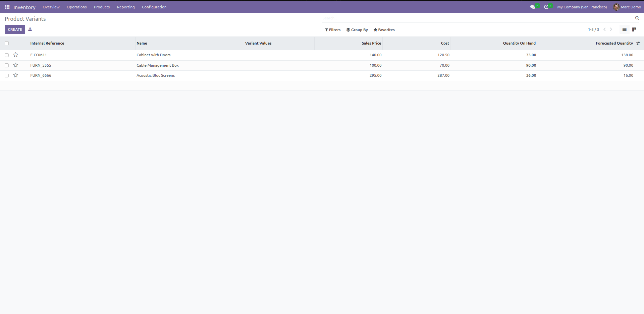Image resolution: width=644 pixels, height=314 pixels.
Task: Click Marc Demo user avatar
Action: [616, 7]
